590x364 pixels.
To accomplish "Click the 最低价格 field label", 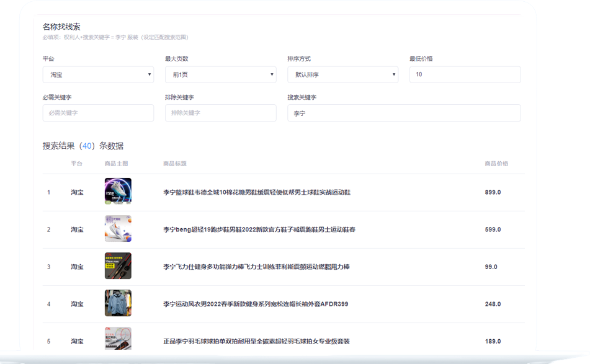I will [421, 59].
